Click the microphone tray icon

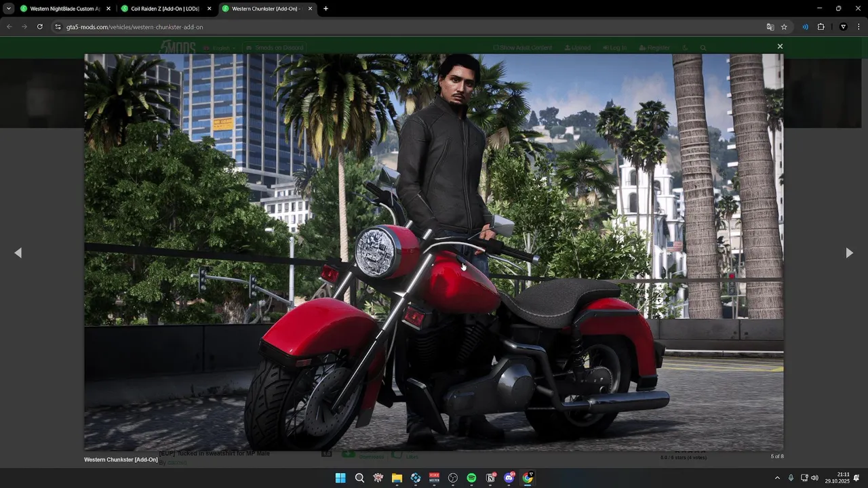tap(791, 478)
